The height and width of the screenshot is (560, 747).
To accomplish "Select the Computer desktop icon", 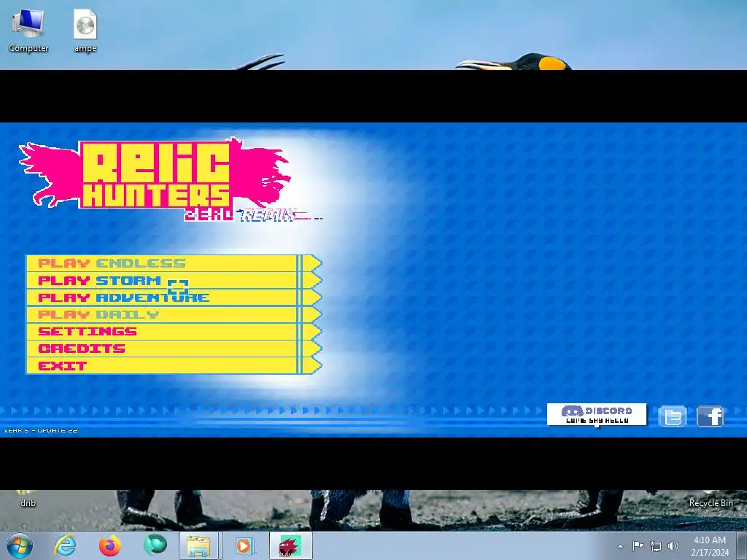I will tap(28, 30).
